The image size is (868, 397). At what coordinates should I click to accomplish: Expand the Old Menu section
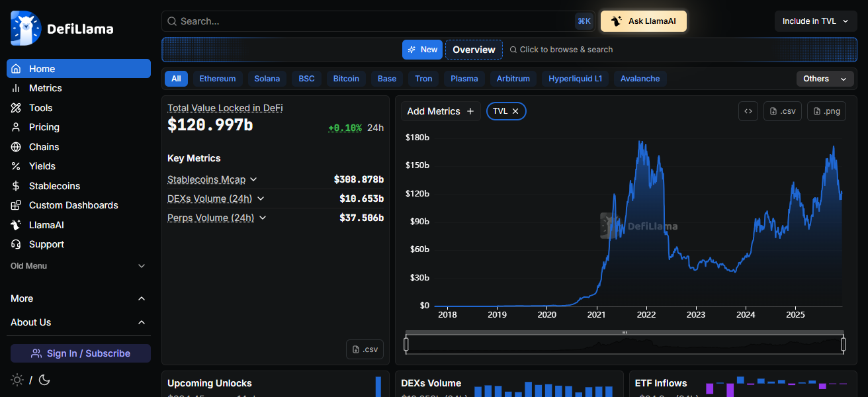click(141, 266)
